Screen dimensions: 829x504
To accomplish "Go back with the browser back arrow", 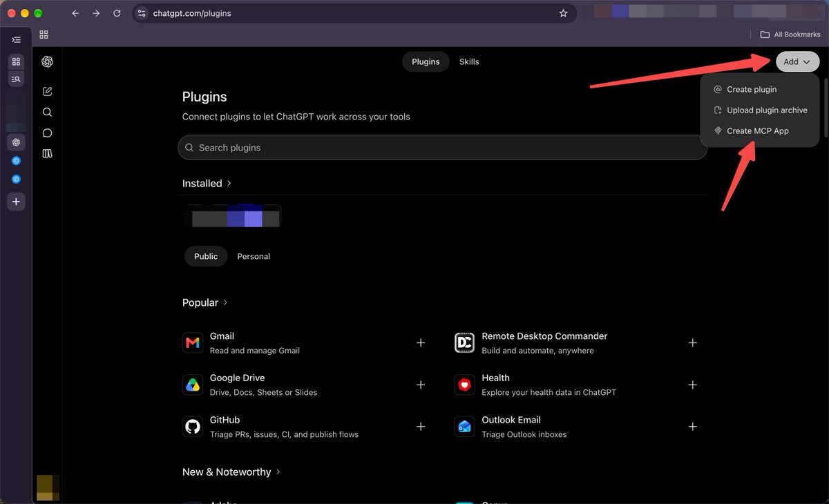I will click(75, 13).
